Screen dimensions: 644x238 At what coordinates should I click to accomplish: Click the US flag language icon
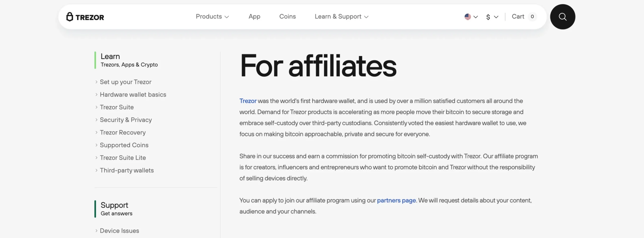coord(468,17)
